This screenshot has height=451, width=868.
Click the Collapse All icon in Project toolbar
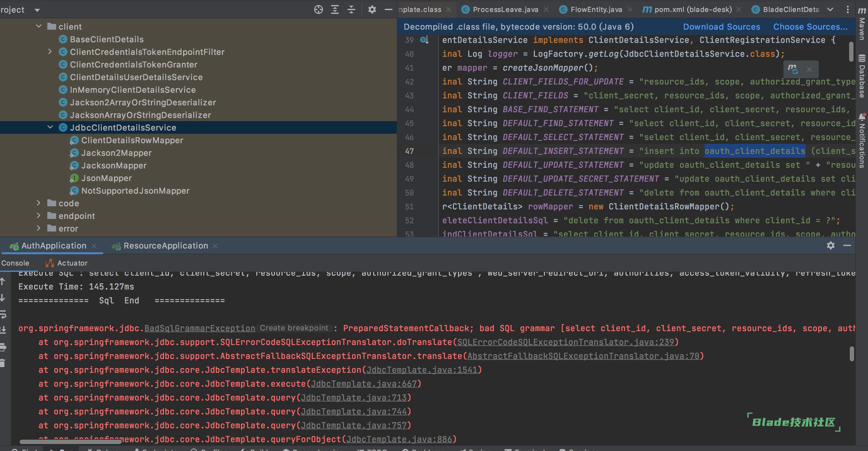tap(351, 9)
